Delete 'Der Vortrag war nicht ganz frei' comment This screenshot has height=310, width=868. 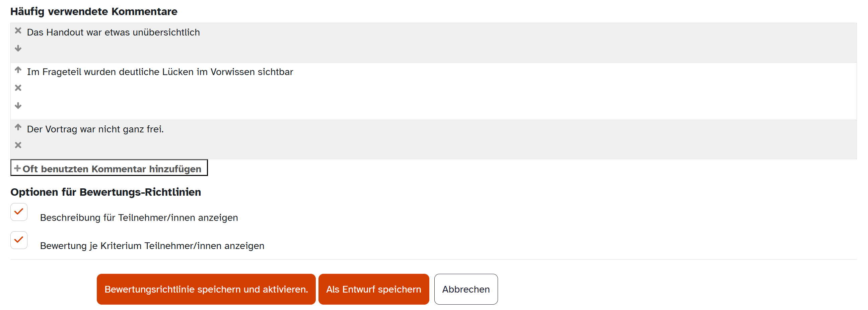pyautogui.click(x=18, y=145)
